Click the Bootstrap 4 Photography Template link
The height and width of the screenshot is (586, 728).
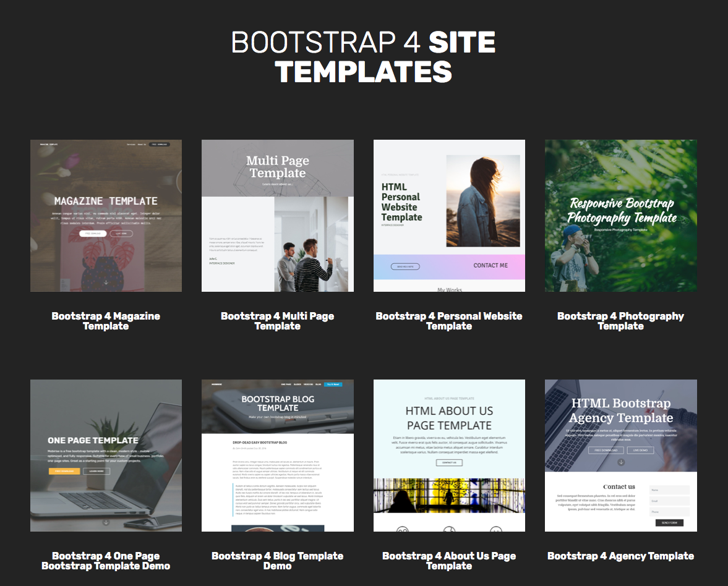pyautogui.click(x=621, y=321)
